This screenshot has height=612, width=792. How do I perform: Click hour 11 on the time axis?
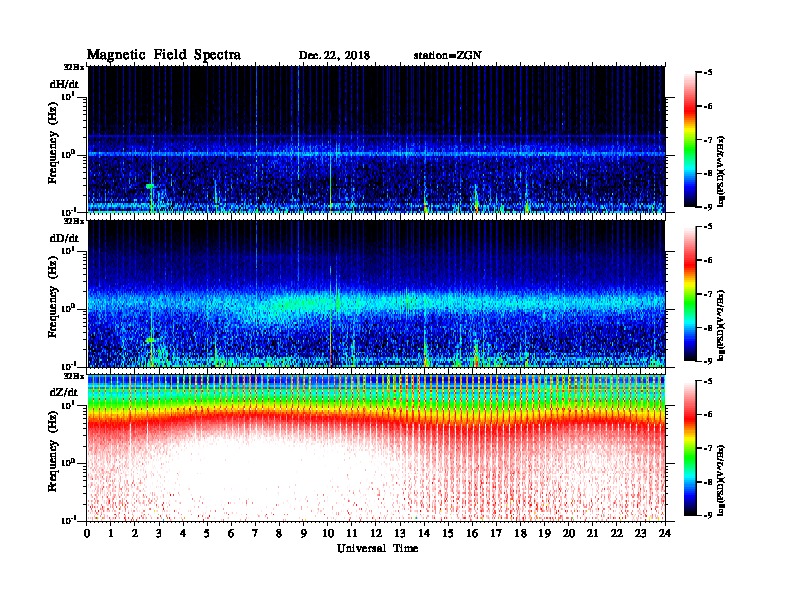point(352,534)
